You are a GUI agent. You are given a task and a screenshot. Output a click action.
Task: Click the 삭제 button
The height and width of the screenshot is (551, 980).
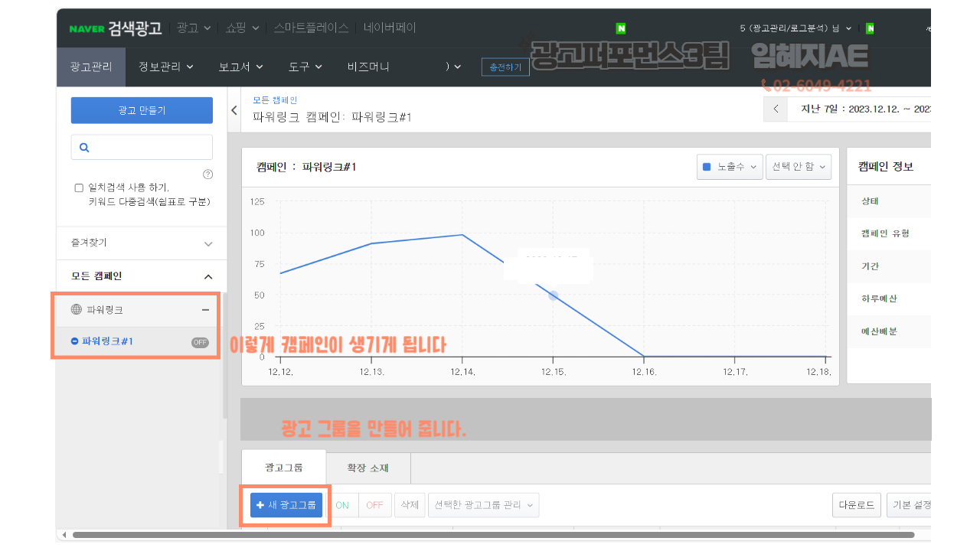pyautogui.click(x=410, y=505)
